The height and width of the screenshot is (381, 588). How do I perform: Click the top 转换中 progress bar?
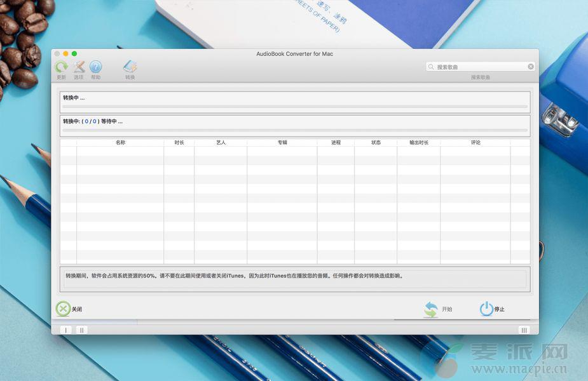[x=295, y=106]
